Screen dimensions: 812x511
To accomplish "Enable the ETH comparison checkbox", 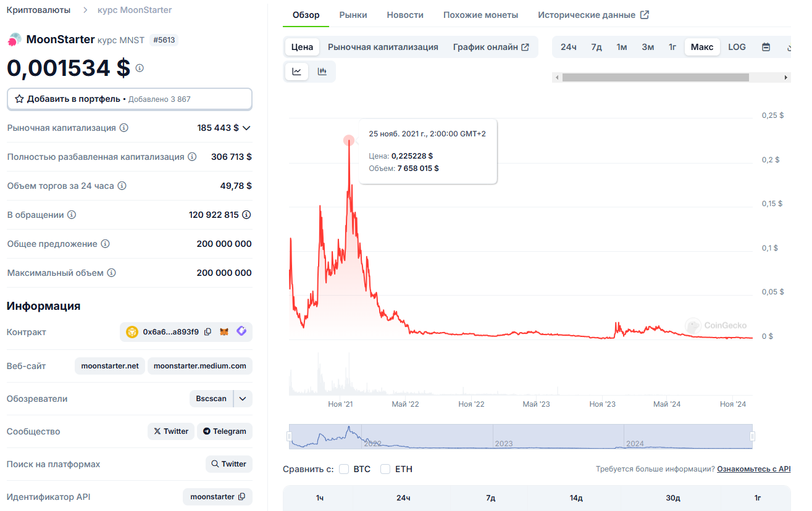I will point(385,469).
